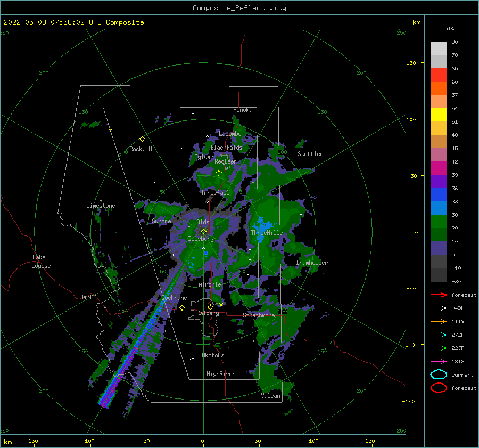Click the HighRiver town label
The image size is (479, 448).
tap(221, 374)
